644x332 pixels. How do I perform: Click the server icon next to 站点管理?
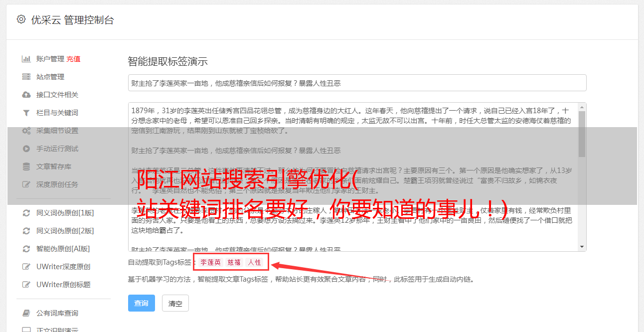[26, 77]
